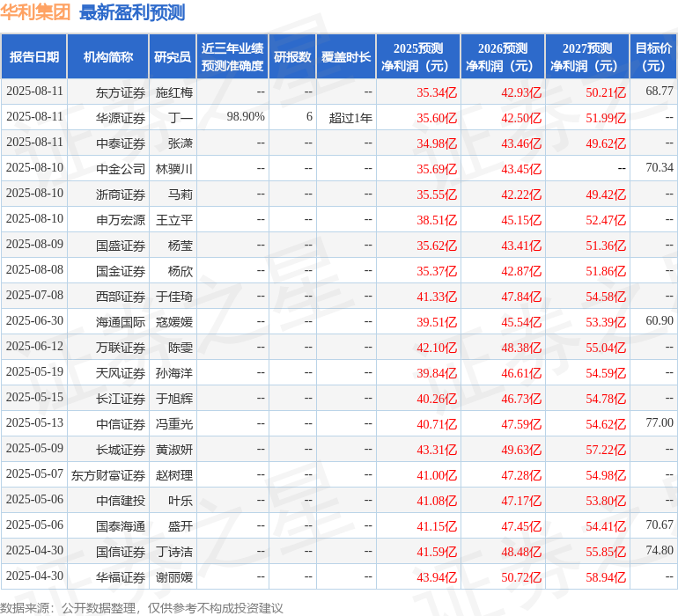Click the 覆盖时长 column header
Viewport: 678px width, 616px height.
pyautogui.click(x=346, y=57)
